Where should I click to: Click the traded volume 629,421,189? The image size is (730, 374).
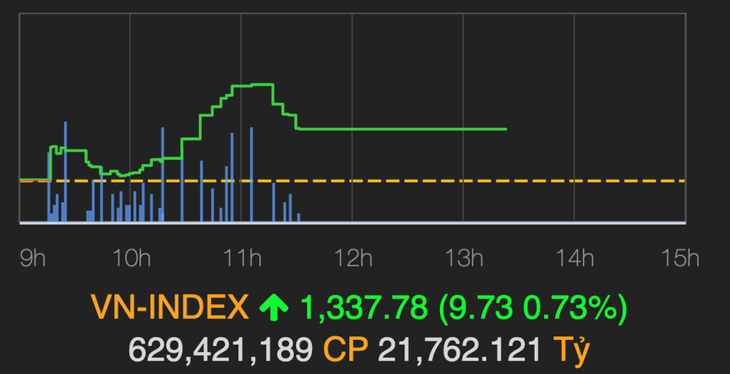(x=221, y=349)
